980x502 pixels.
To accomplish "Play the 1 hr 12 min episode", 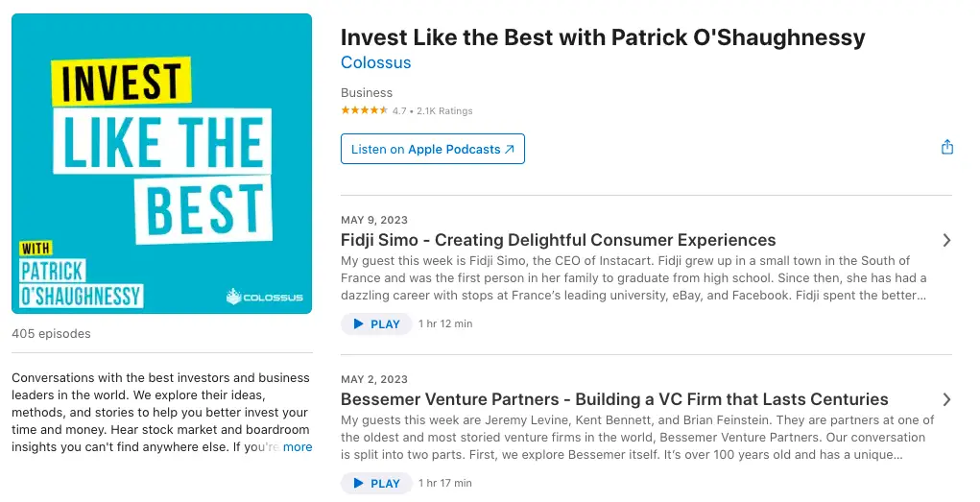I will [376, 323].
